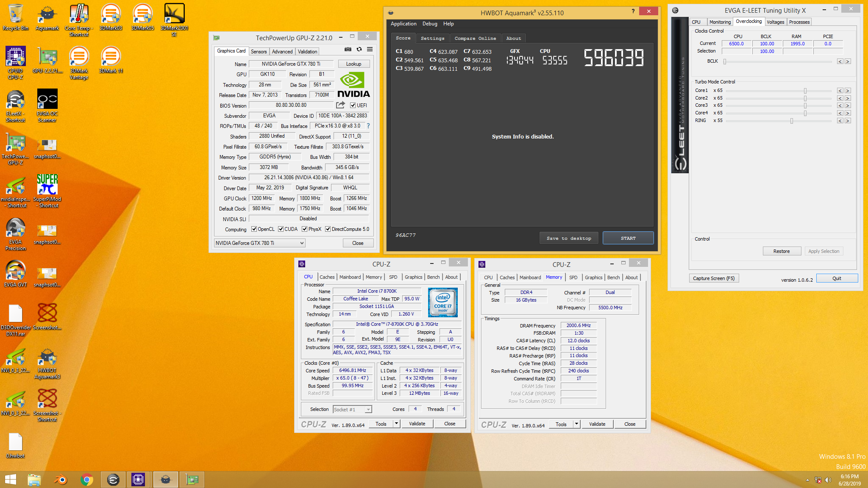The width and height of the screenshot is (868, 488).
Task: Open the 3DMark05 desktop icon
Action: [142, 17]
